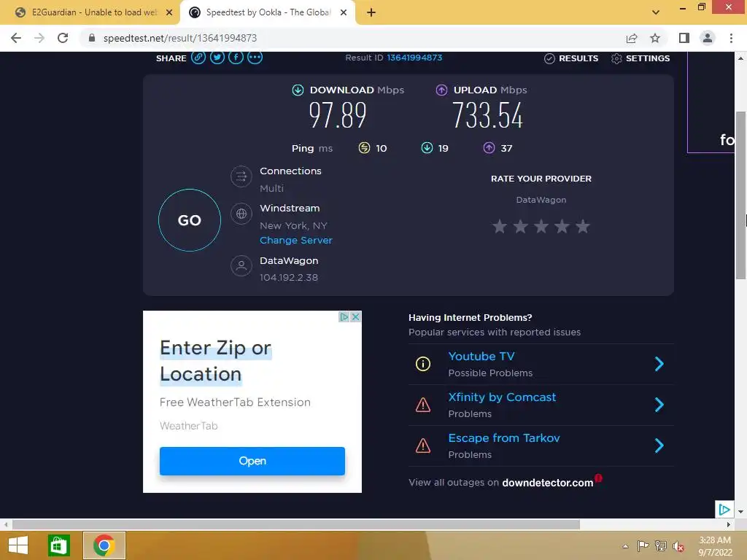Click the address bar URL

[x=180, y=38]
